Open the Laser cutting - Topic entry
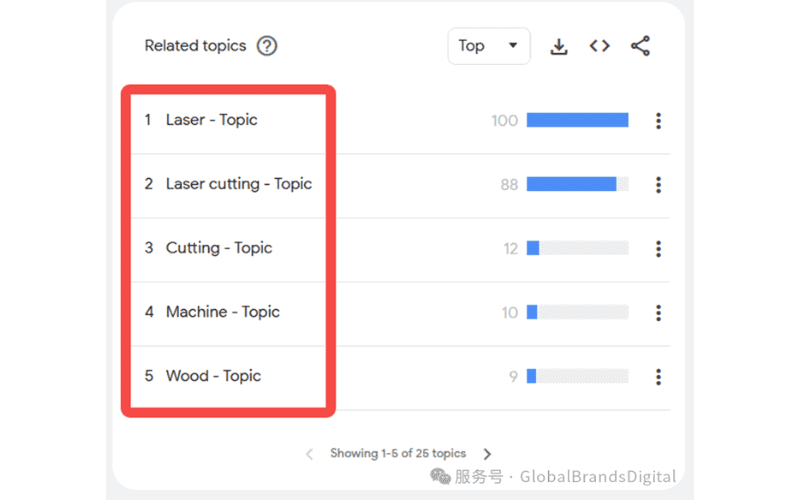 [x=239, y=184]
